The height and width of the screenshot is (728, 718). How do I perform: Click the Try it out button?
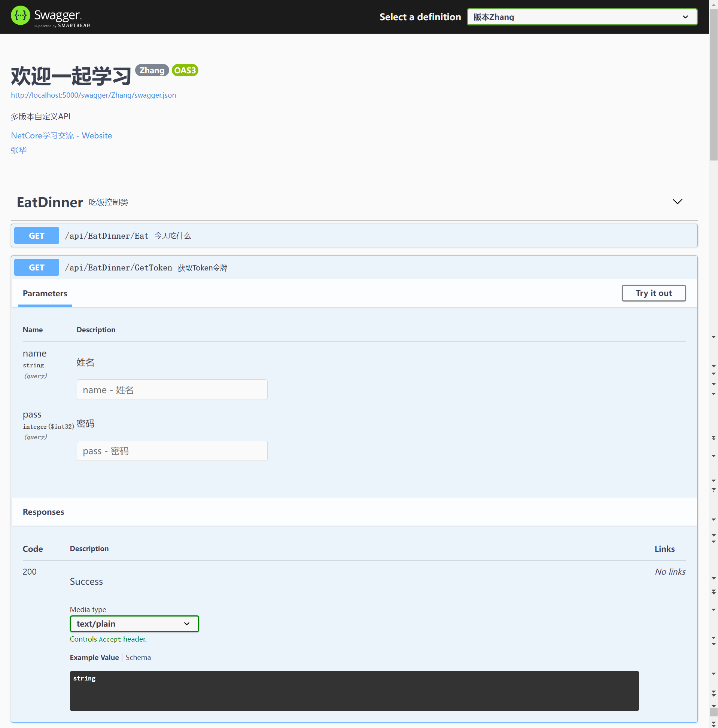[x=654, y=293]
